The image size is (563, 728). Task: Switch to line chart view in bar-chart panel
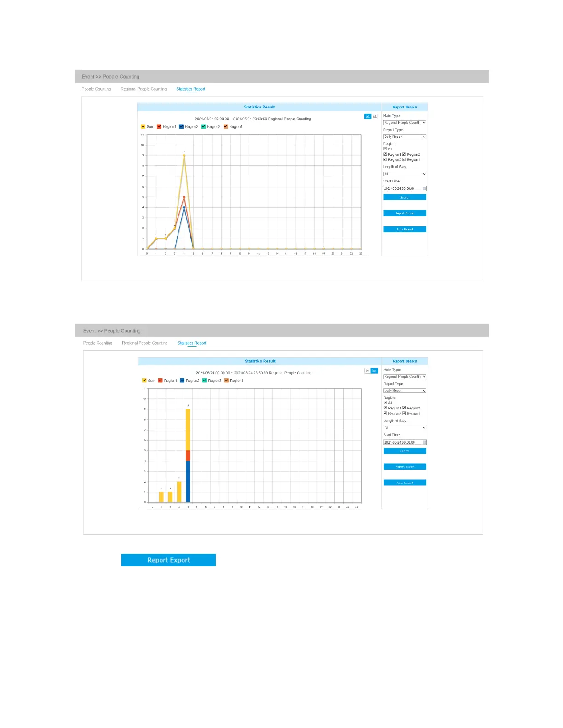pyautogui.click(x=368, y=370)
